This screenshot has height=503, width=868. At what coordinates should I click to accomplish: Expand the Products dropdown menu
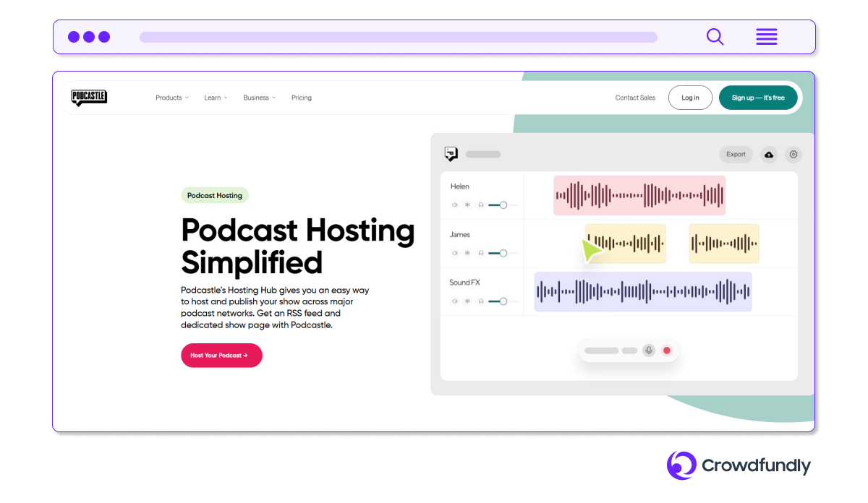click(x=172, y=98)
